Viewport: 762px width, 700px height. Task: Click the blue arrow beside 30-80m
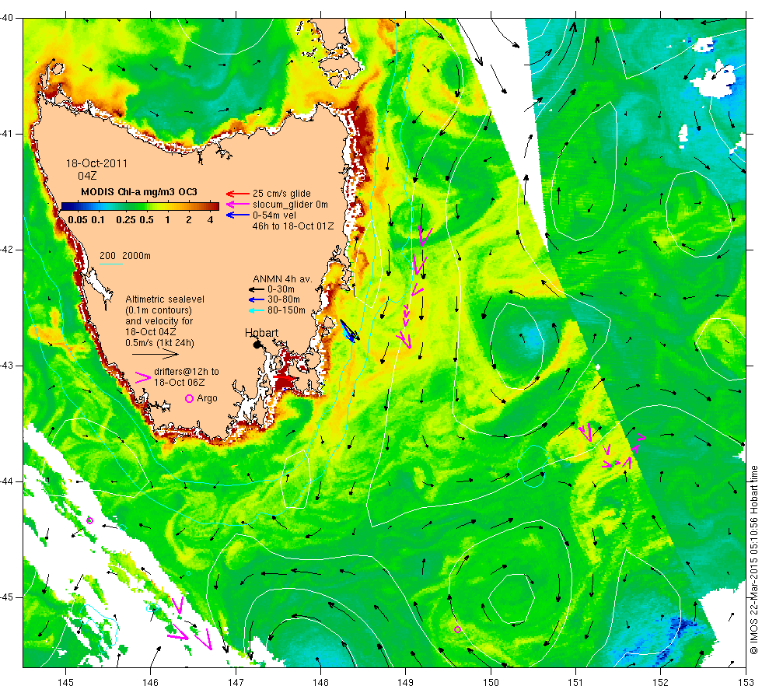(x=257, y=300)
